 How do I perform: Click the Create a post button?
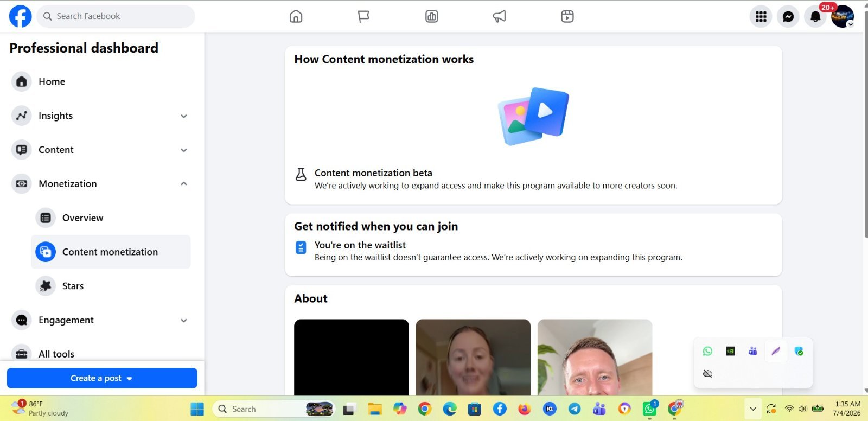click(102, 378)
